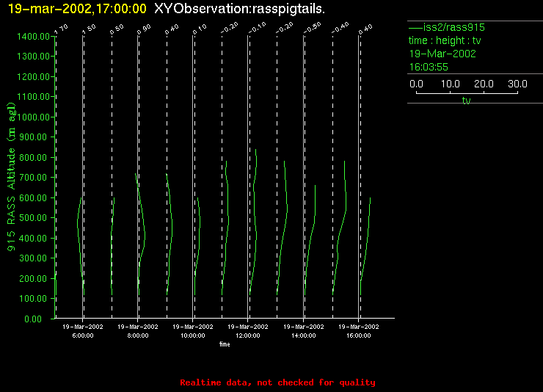543x392 pixels.
Task: Click the y-axis value "1200.00"
Action: 33,76
